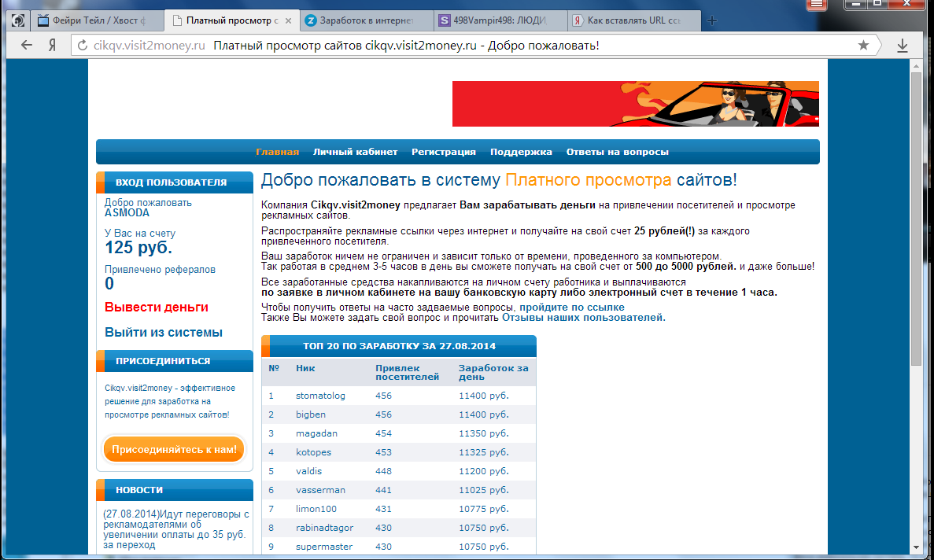This screenshot has width=934, height=560.
Task: Close the 'Платный просмотр' tab
Action: (288, 20)
